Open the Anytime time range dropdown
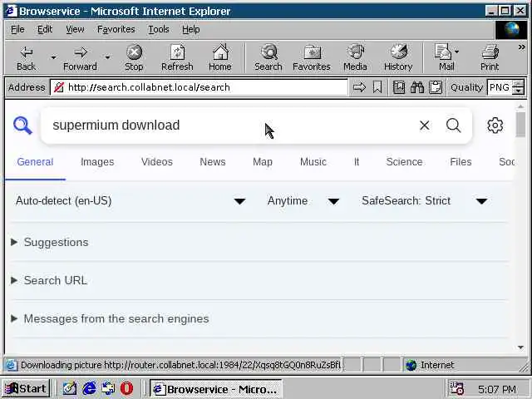The width and height of the screenshot is (532, 399). click(x=303, y=201)
